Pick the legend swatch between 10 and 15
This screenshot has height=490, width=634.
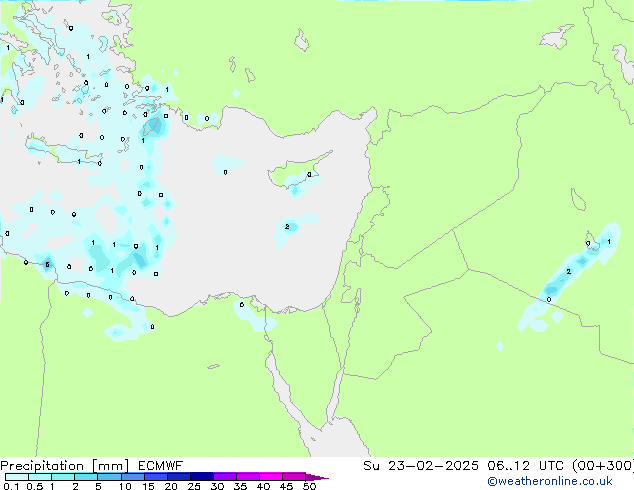(133, 477)
